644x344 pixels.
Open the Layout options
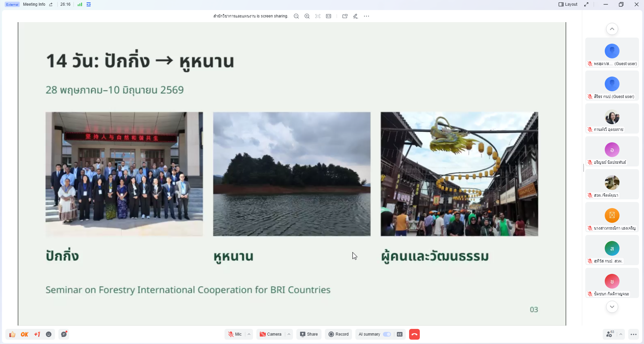568,4
